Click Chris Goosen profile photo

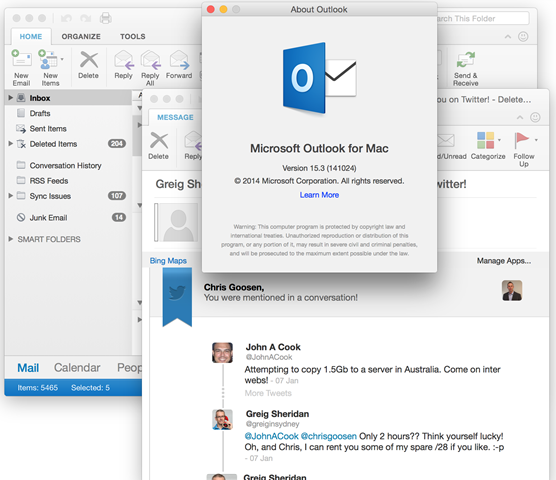coord(512,290)
